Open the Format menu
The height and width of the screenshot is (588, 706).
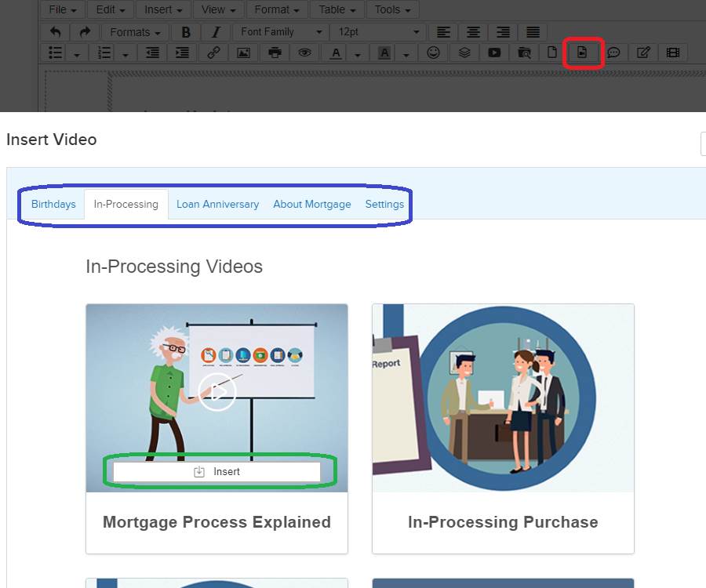click(277, 9)
